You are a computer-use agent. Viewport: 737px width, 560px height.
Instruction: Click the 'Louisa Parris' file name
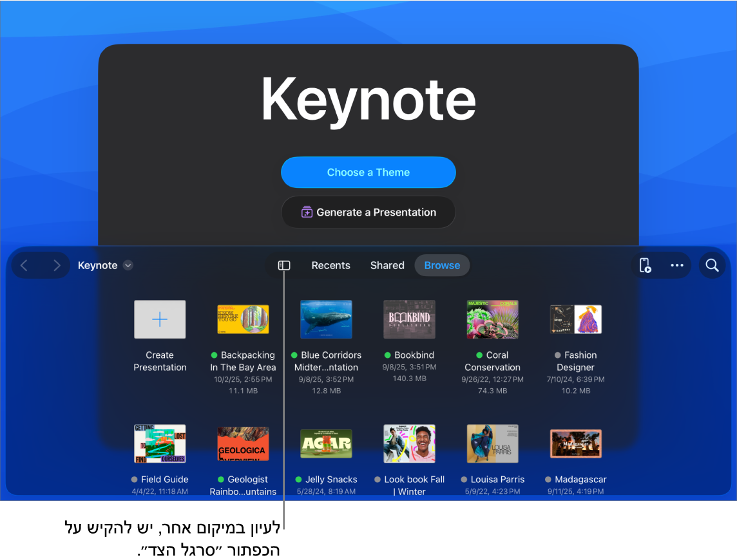(x=497, y=480)
